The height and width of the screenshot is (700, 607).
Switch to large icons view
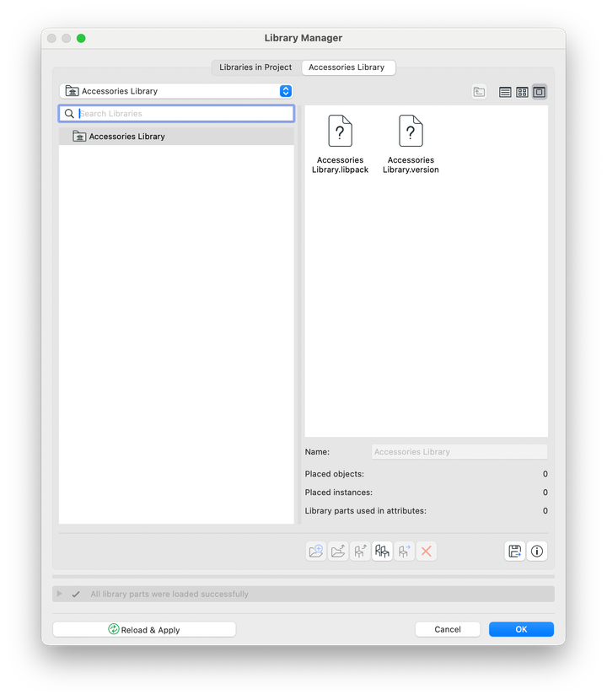540,92
